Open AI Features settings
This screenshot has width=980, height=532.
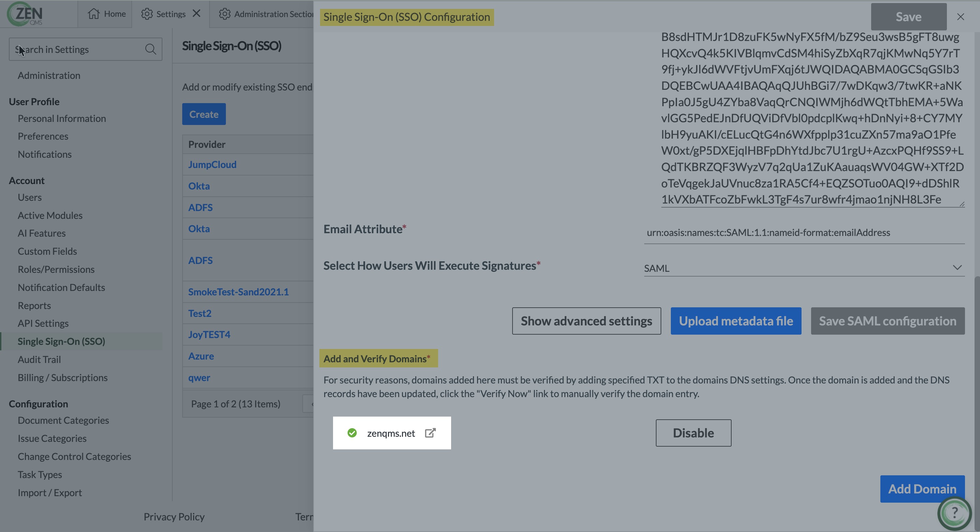(x=42, y=233)
